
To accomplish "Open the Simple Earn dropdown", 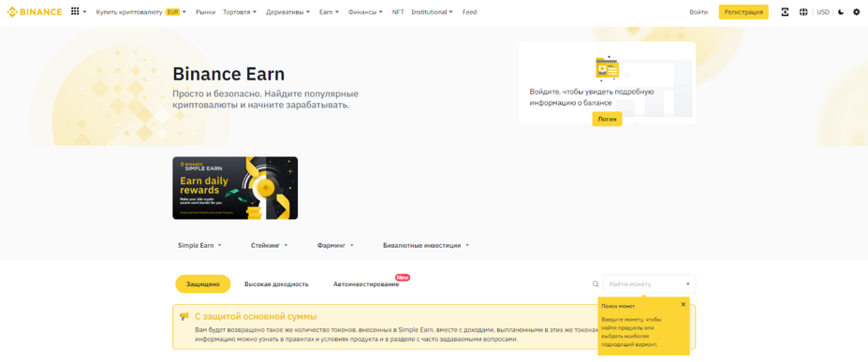I will click(199, 245).
